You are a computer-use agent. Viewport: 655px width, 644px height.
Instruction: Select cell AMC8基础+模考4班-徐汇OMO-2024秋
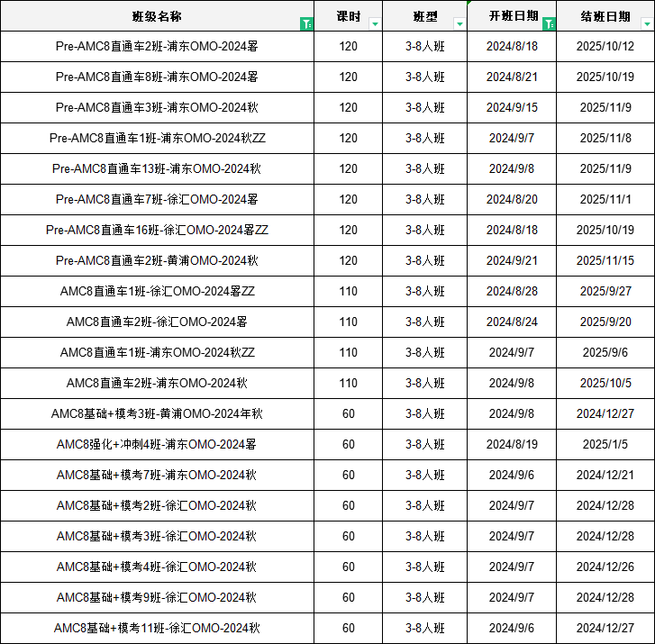[x=157, y=567]
